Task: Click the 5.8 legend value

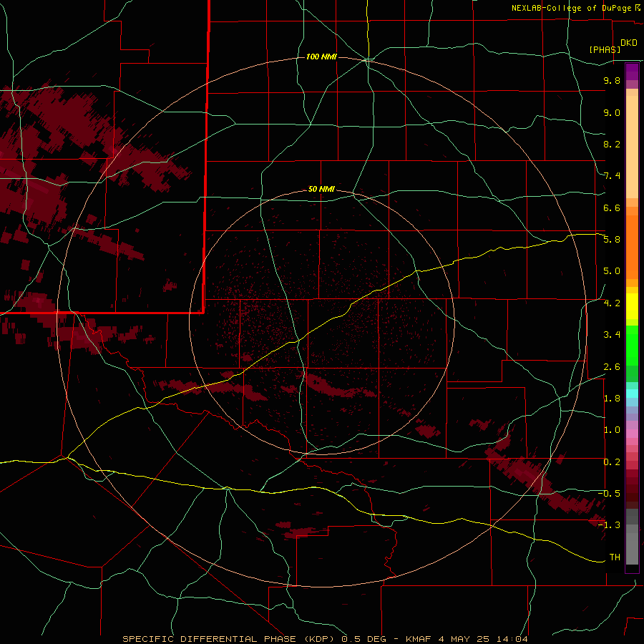Action: (x=612, y=240)
